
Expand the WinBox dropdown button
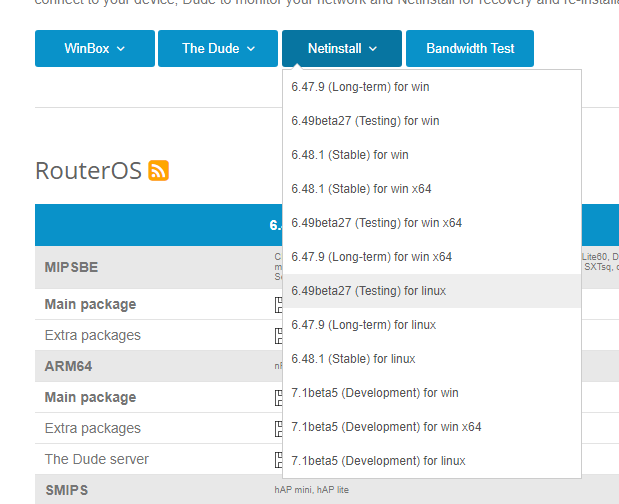(95, 49)
